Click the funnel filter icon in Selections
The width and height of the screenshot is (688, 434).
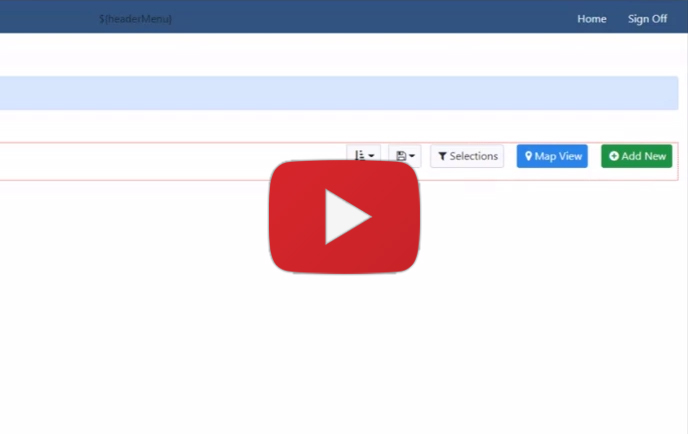(443, 156)
